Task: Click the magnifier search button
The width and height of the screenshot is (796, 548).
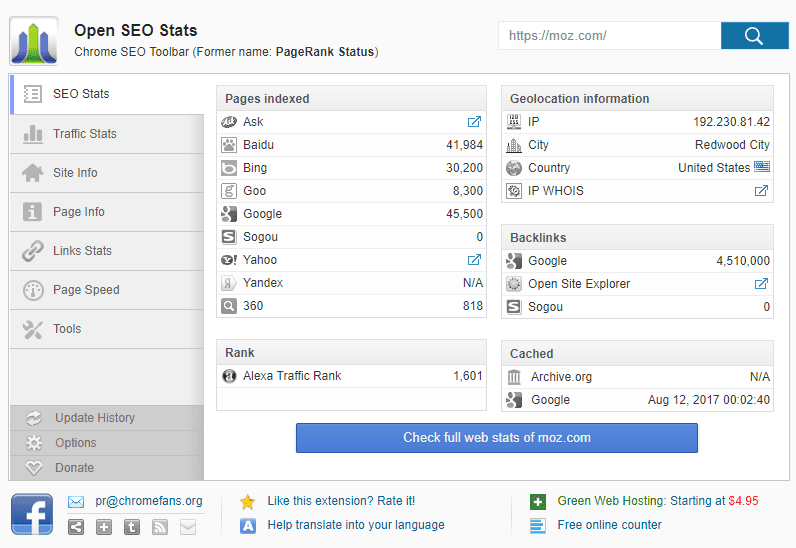Action: point(754,36)
